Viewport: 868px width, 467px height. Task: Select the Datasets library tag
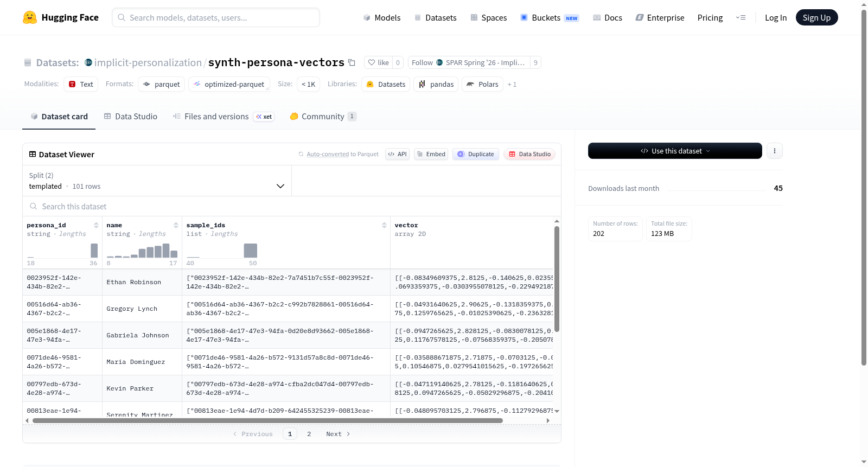click(x=386, y=84)
